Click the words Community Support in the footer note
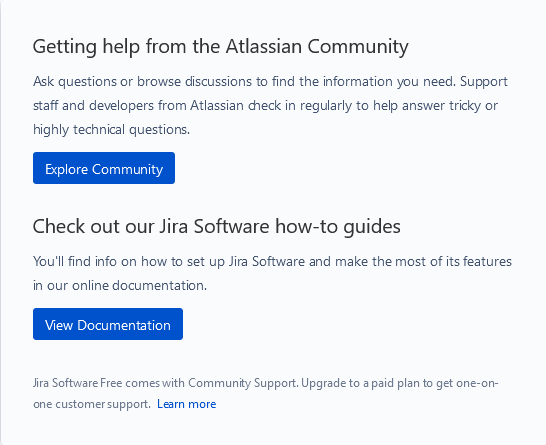The image size is (546, 445). coord(243,383)
